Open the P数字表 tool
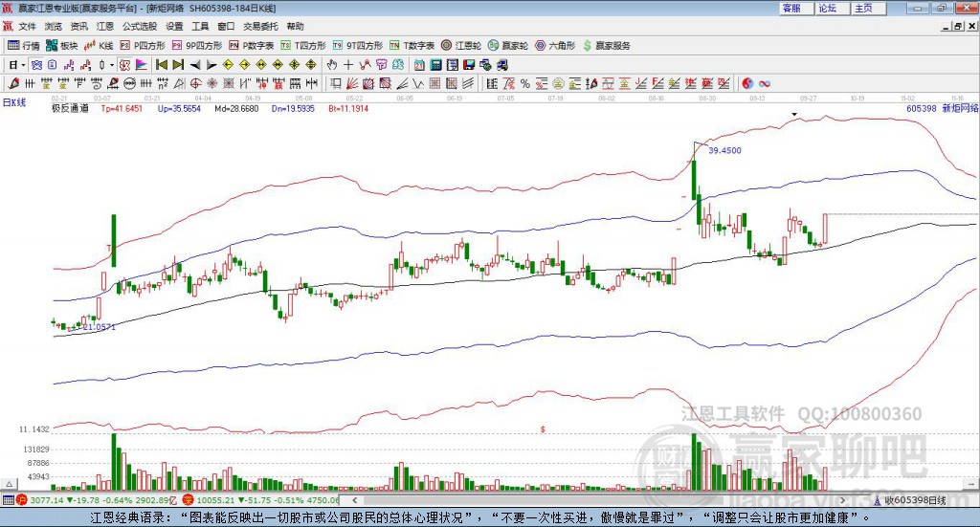980x527 pixels. point(252,46)
